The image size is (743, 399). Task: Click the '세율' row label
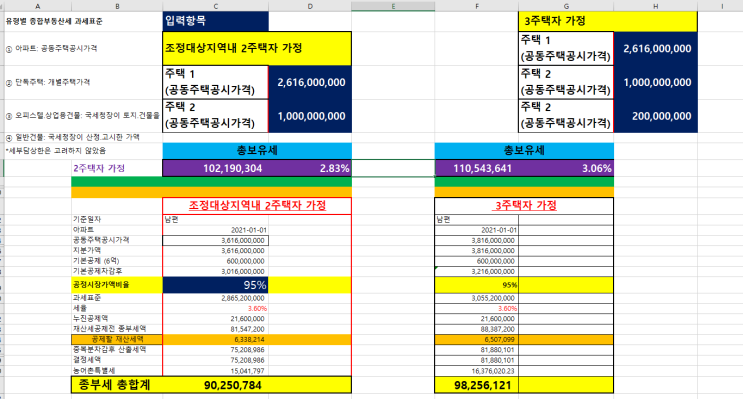(80, 308)
